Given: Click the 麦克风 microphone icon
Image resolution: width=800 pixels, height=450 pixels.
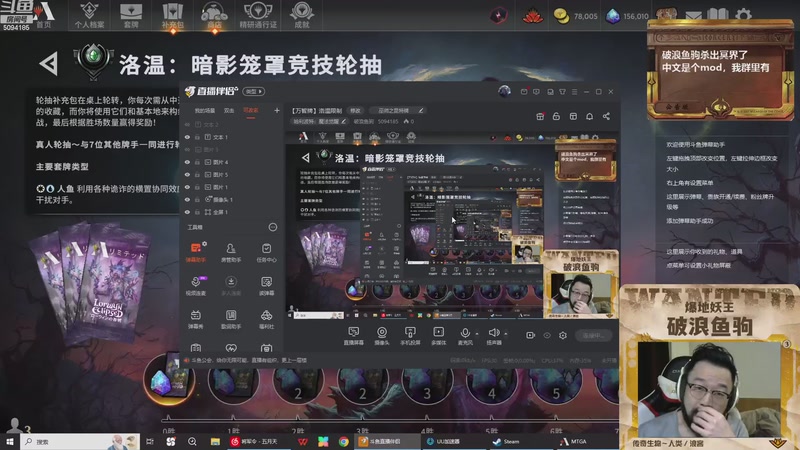Looking at the screenshot, I should coord(465,333).
